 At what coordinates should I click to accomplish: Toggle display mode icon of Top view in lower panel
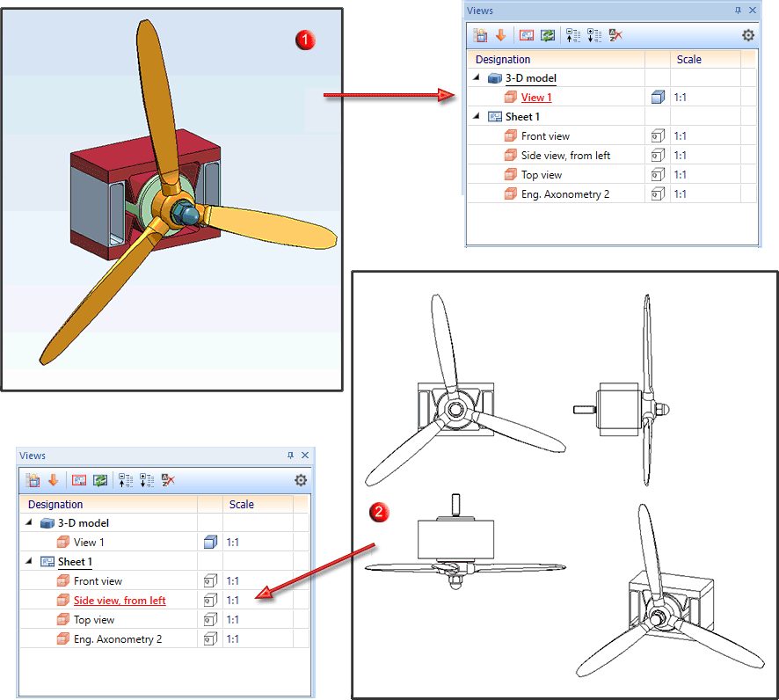click(211, 620)
